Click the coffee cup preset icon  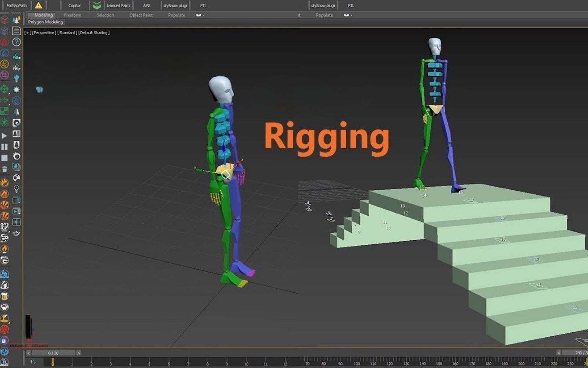(4, 307)
